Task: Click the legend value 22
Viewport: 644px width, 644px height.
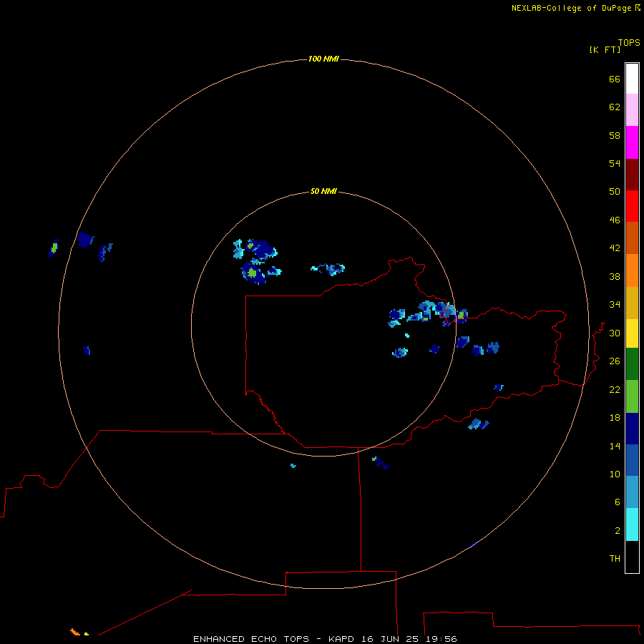Action: click(615, 389)
